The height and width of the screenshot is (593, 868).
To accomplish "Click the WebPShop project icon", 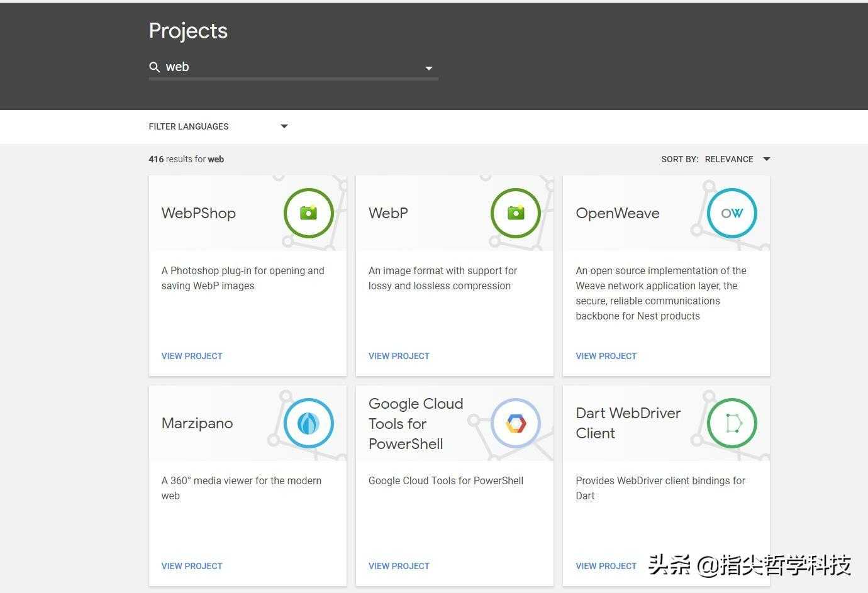I will coord(308,213).
